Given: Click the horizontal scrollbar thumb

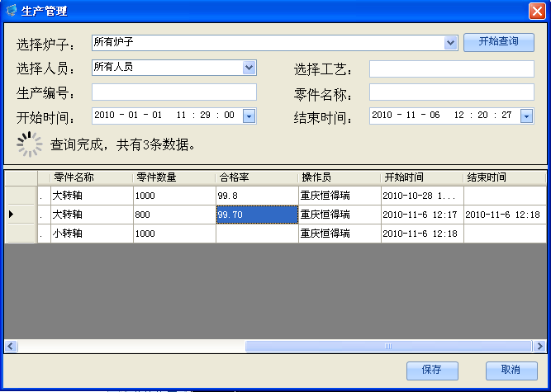Looking at the screenshot, I should click(388, 347).
